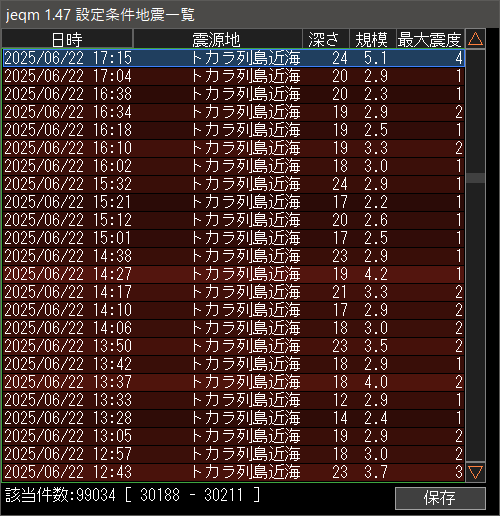Viewport: 500px width, 516px height.
Task: Sort by the 日時 column header
Action: pos(67,39)
